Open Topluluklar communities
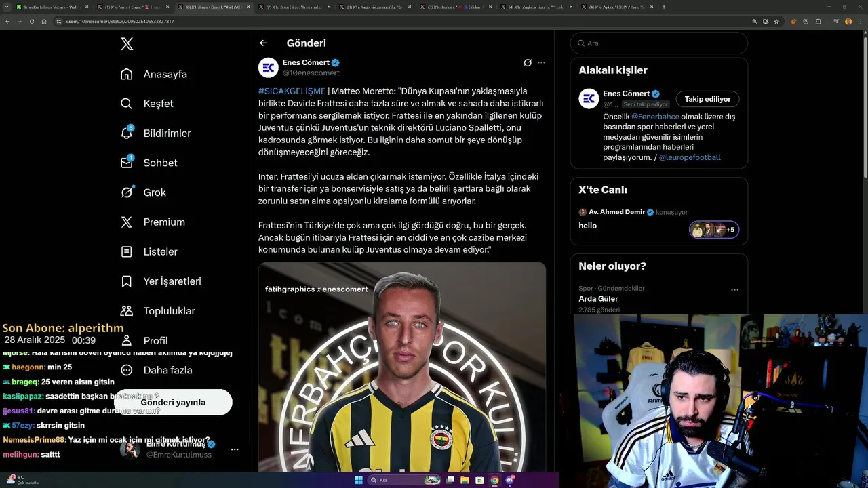Image resolution: width=868 pixels, height=488 pixels. pyautogui.click(x=157, y=311)
